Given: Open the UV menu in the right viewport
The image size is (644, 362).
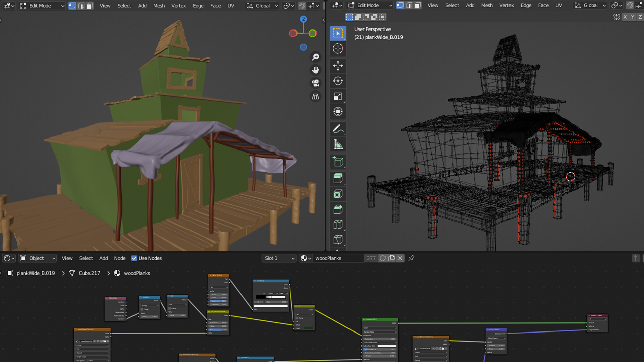Looking at the screenshot, I should [559, 5].
